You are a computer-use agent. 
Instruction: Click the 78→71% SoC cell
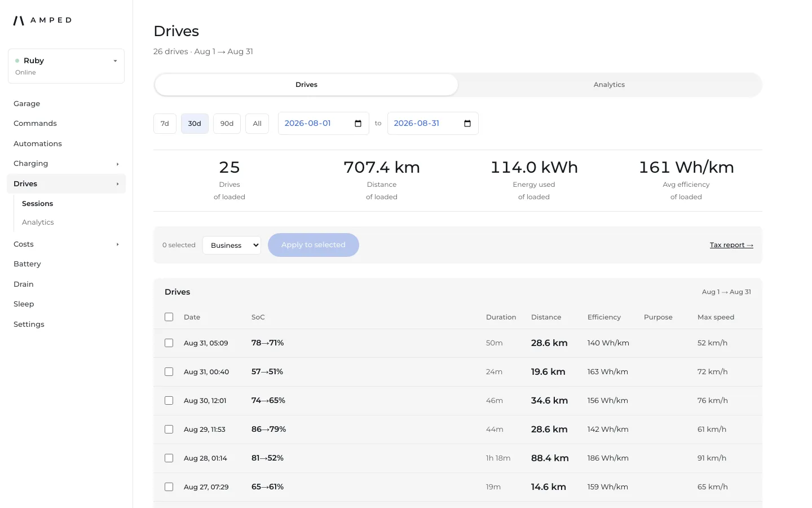267,343
